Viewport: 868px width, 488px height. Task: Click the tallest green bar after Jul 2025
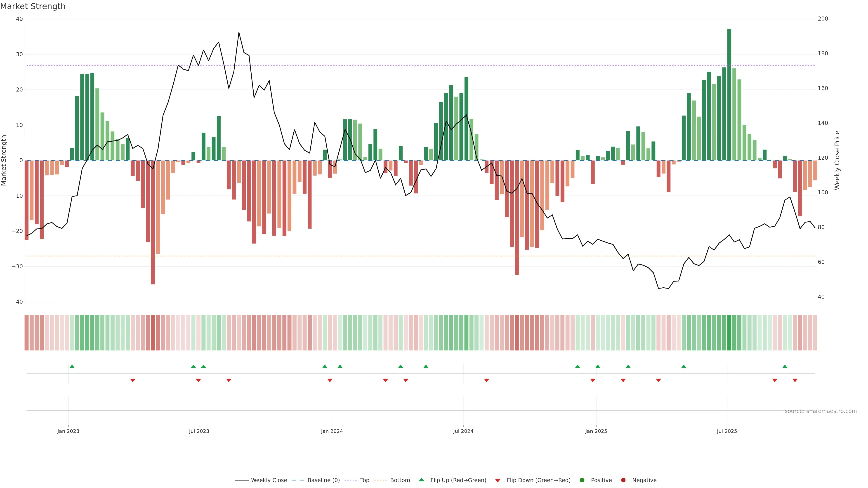point(729,94)
